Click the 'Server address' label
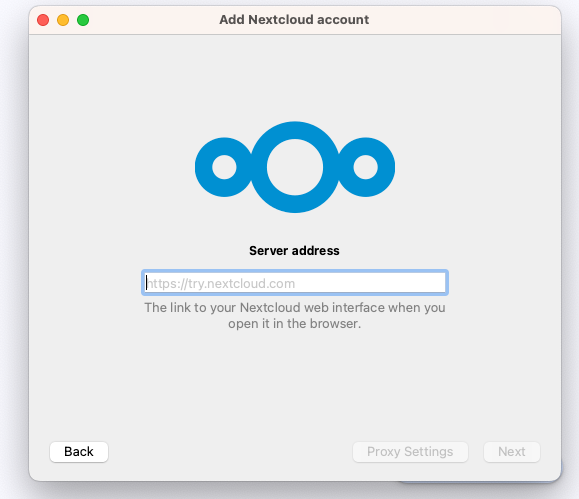Viewport: 579px width, 499px height. coord(294,251)
